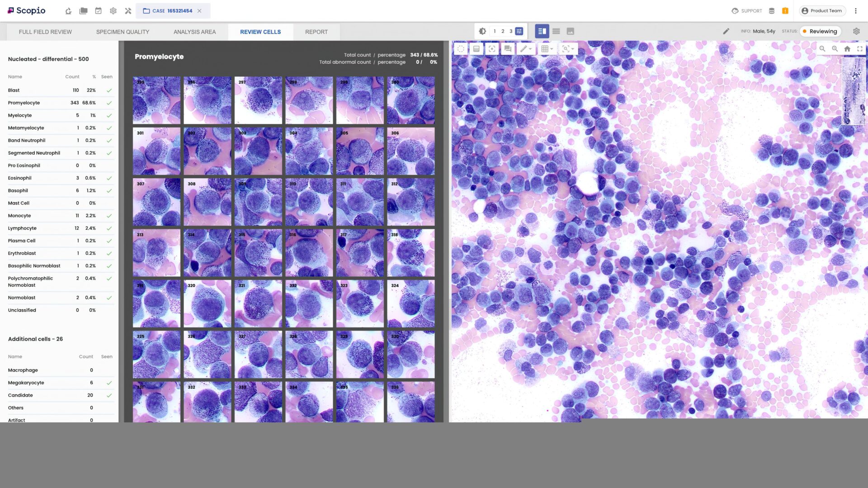The image size is (868, 488).
Task: Switch to Analysis Area tab
Action: [x=194, y=32]
